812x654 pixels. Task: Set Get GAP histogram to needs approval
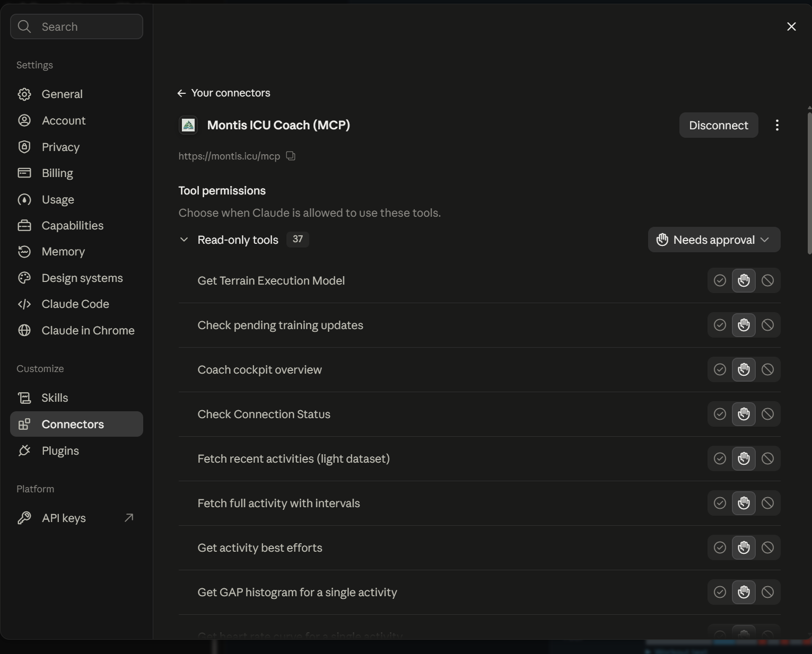pos(744,592)
